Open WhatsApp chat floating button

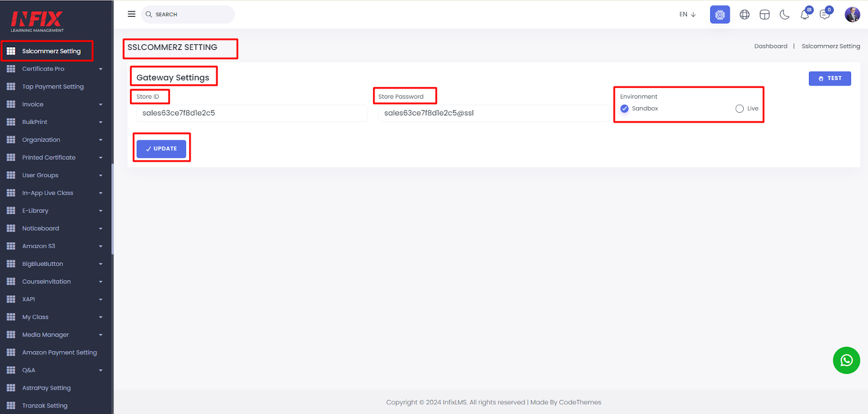846,360
